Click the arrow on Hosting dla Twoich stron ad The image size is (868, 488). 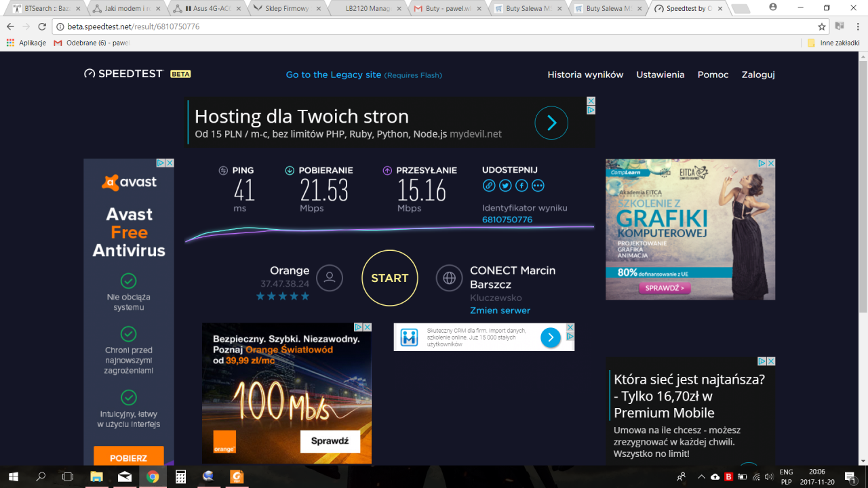click(551, 123)
